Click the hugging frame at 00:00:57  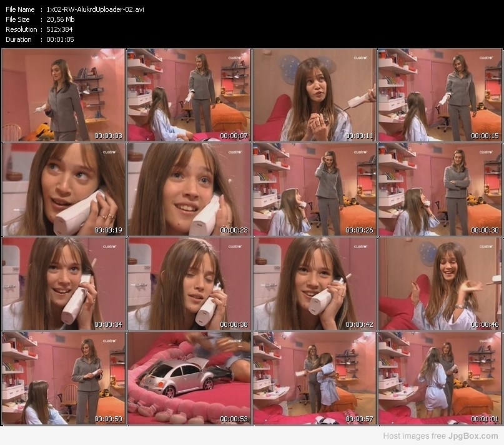pos(314,378)
